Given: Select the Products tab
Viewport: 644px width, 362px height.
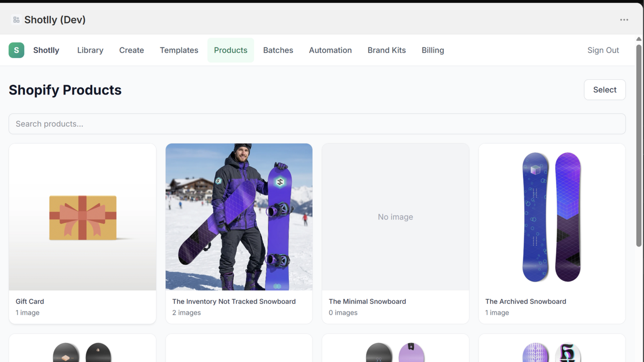Looking at the screenshot, I should pos(231,50).
